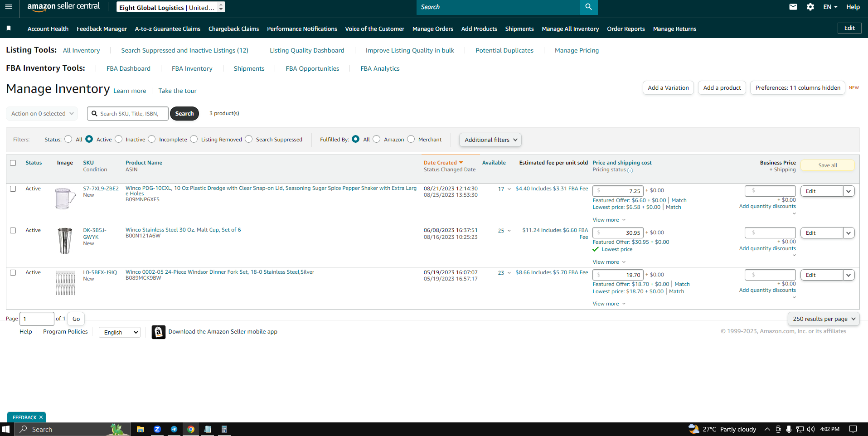The image size is (868, 436).
Task: Click the price field showing 30.95
Action: click(x=618, y=233)
